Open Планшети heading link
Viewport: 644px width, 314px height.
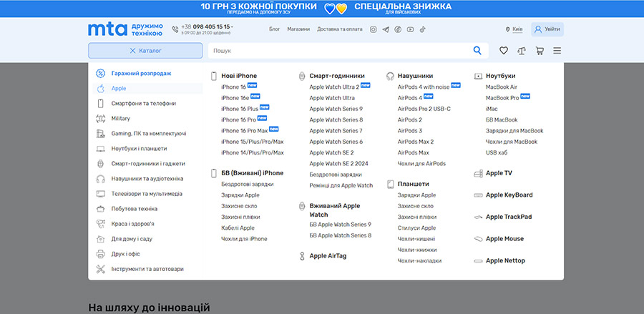413,184
